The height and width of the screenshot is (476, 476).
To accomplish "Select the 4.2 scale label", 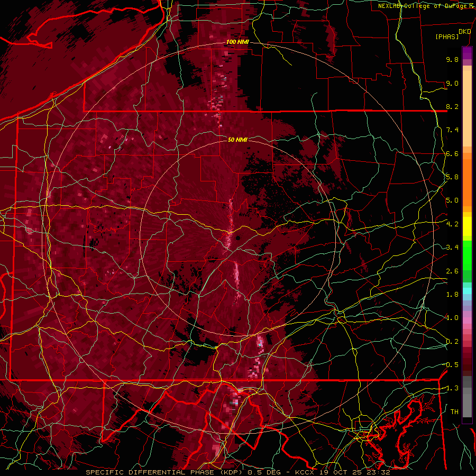I will [452, 224].
